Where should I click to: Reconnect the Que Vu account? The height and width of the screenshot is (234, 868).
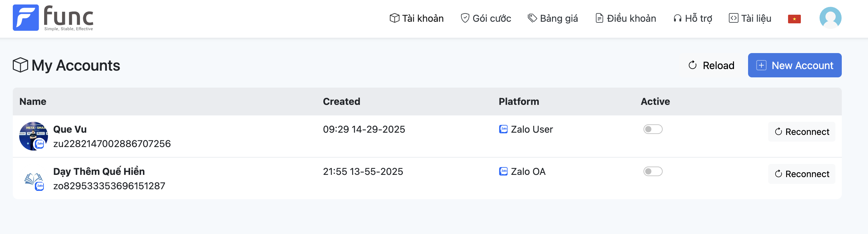[801, 132]
